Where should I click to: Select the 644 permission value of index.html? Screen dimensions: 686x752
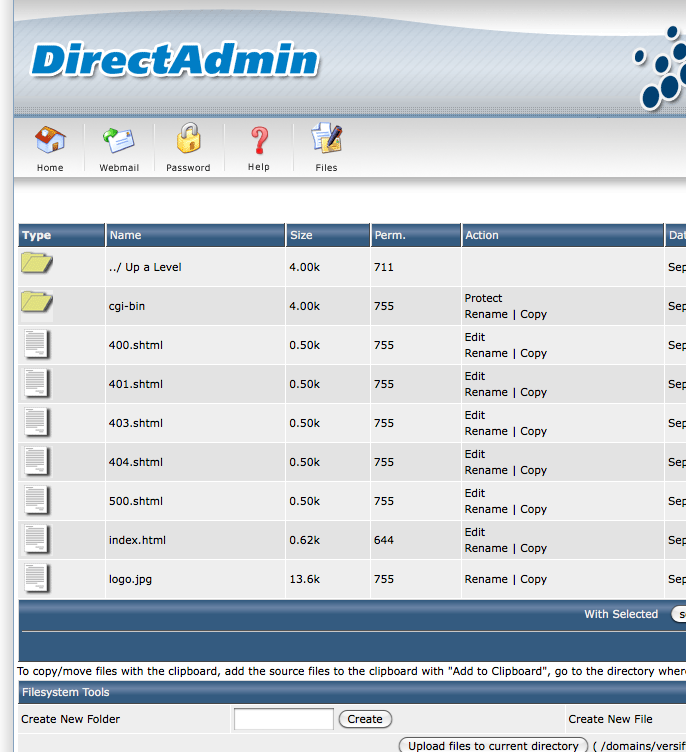click(384, 540)
